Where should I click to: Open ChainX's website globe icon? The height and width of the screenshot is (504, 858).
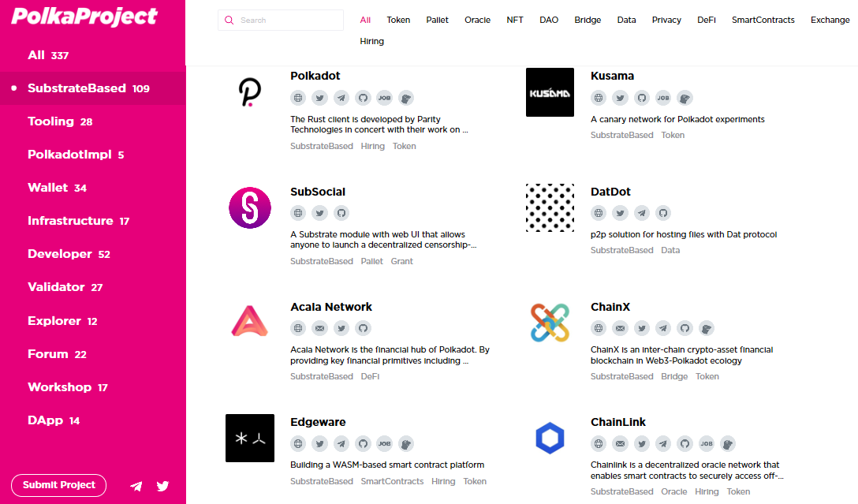(599, 328)
